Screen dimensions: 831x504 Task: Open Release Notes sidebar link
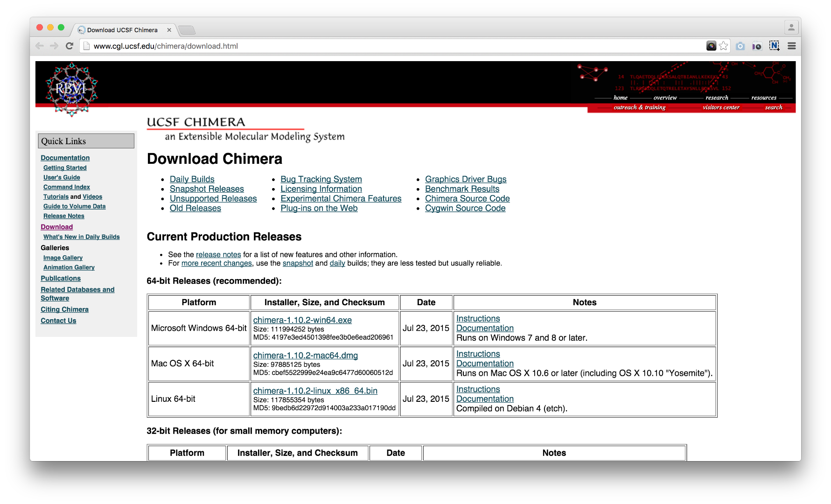click(x=63, y=216)
